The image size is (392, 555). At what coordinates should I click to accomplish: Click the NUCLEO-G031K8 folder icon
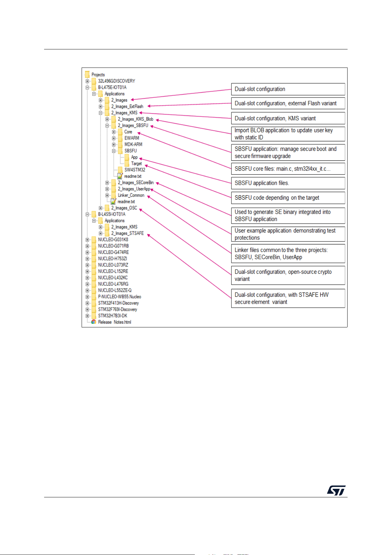click(94, 239)
